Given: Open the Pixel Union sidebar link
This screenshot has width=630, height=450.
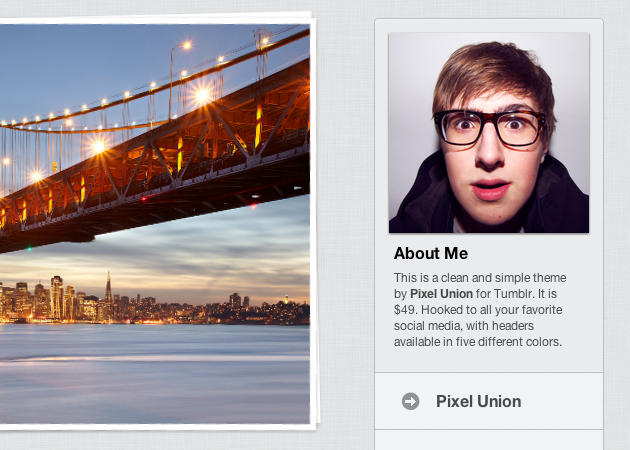Looking at the screenshot, I should [x=479, y=401].
